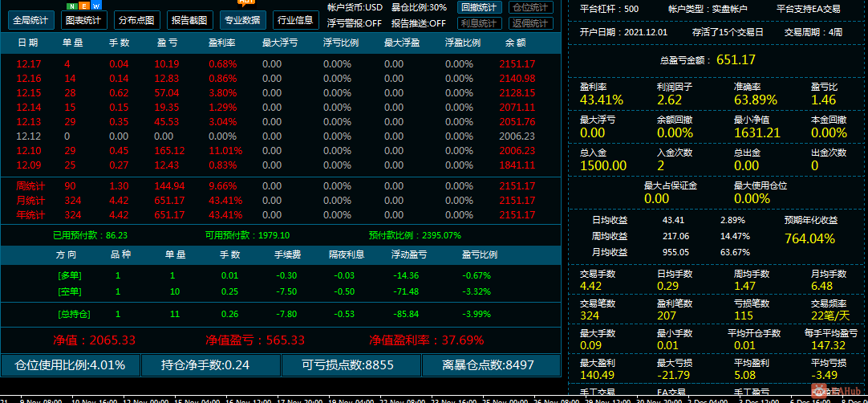This screenshot has height=403, width=868.
Task: Click the 年统计 summary row
Action: pyautogui.click(x=280, y=214)
